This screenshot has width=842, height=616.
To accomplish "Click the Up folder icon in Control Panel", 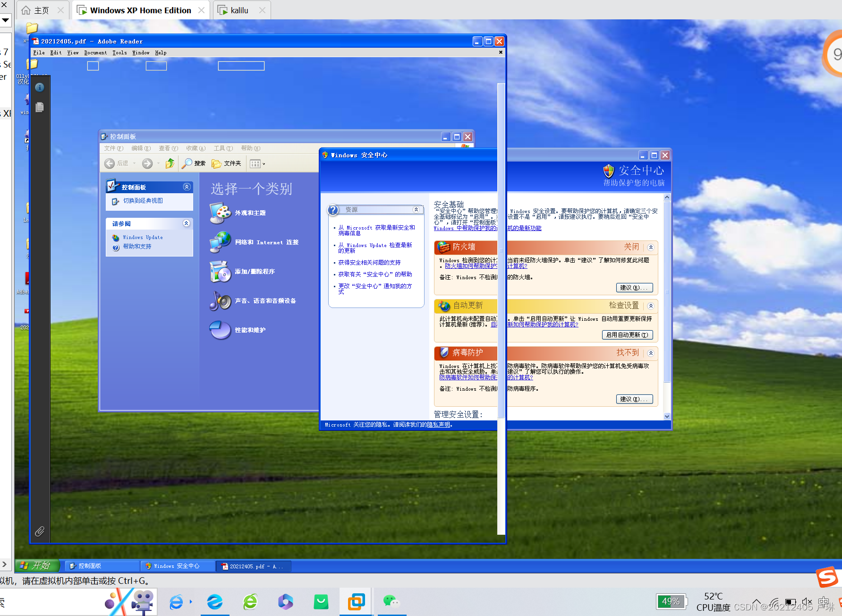I will pos(170,163).
